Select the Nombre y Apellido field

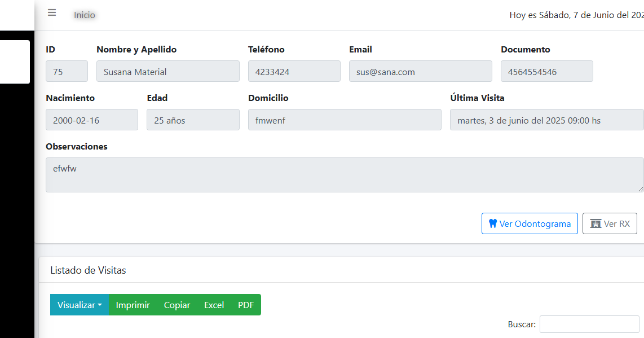tap(168, 72)
